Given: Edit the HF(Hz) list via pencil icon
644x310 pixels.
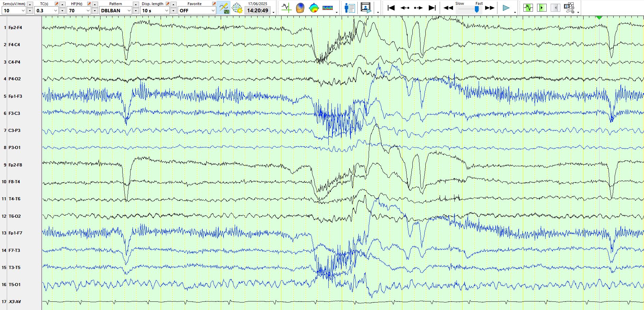Looking at the screenshot, I should click(x=89, y=4).
